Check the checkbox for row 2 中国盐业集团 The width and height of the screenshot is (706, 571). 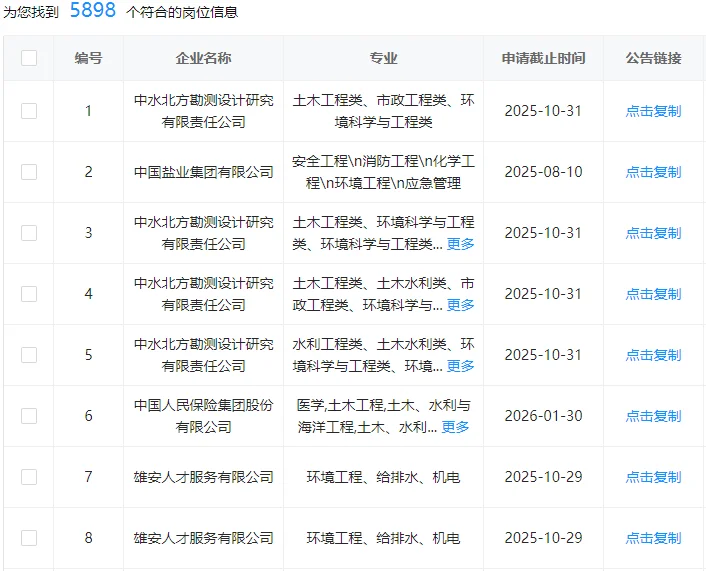(29, 172)
